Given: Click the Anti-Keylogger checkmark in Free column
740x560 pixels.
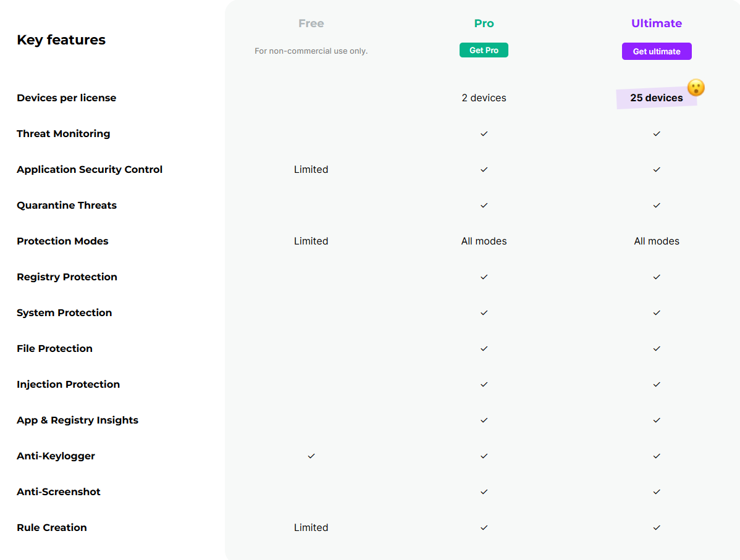Looking at the screenshot, I should 311,456.
